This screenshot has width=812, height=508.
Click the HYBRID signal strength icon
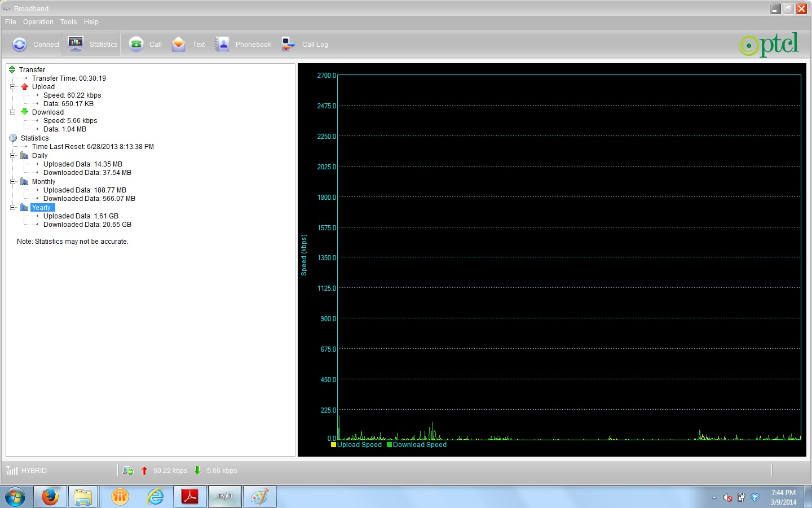(12, 471)
